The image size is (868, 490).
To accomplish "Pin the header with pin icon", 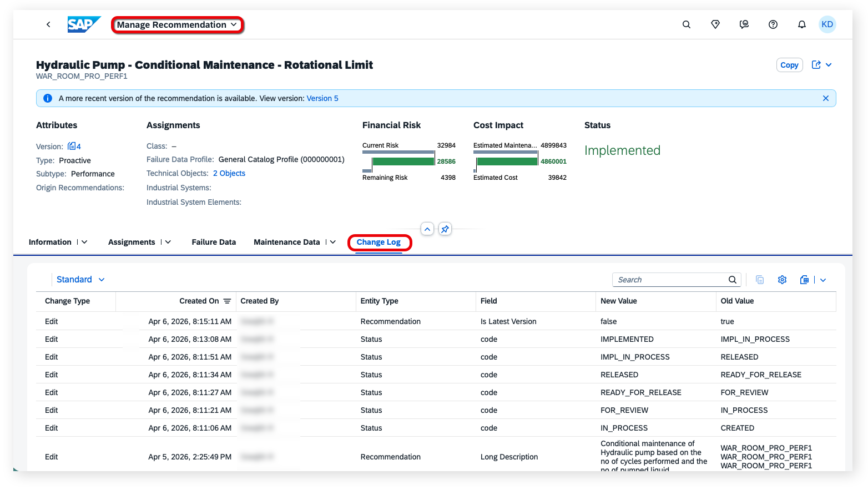I will point(445,229).
